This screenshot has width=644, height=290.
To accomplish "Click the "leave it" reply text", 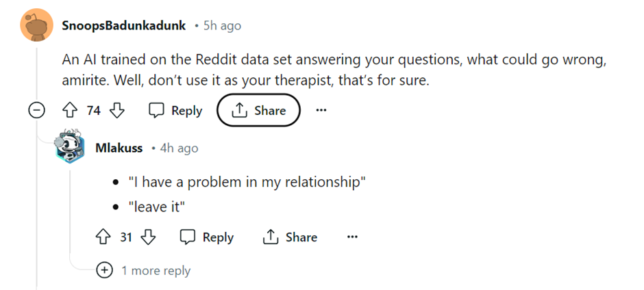I will [158, 206].
